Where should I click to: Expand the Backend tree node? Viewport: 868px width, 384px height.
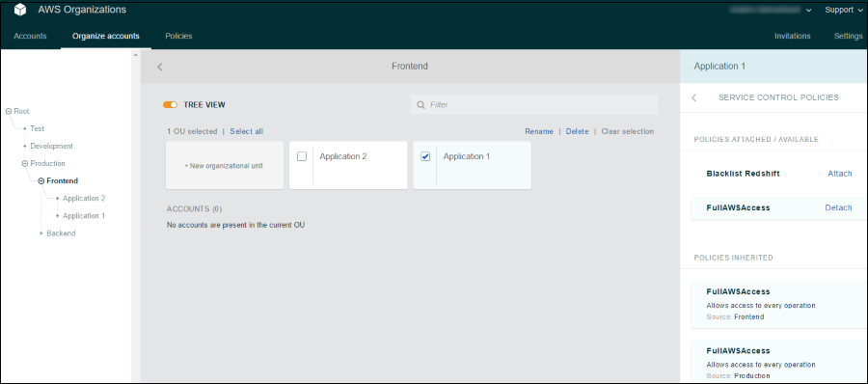point(41,233)
